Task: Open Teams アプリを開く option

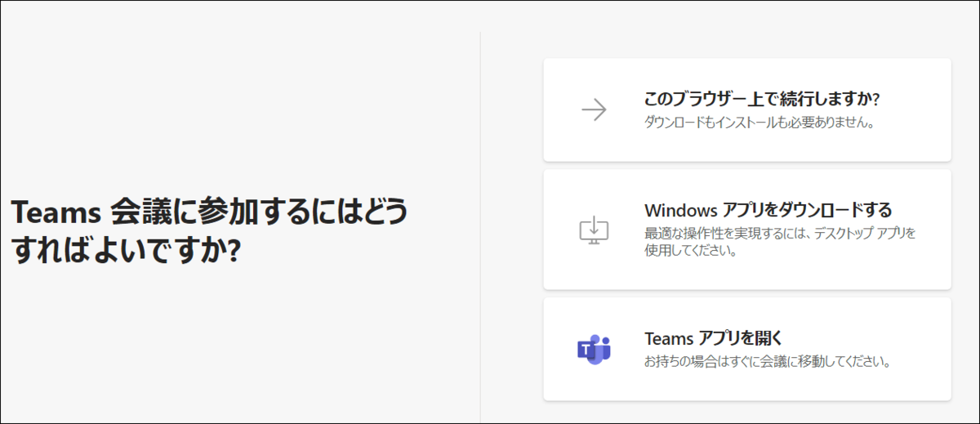Action: click(747, 349)
